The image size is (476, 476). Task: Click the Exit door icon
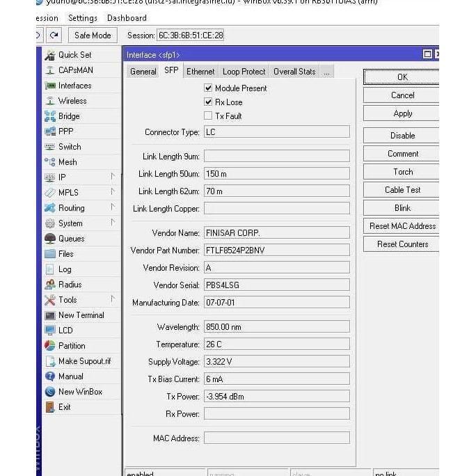[50, 407]
